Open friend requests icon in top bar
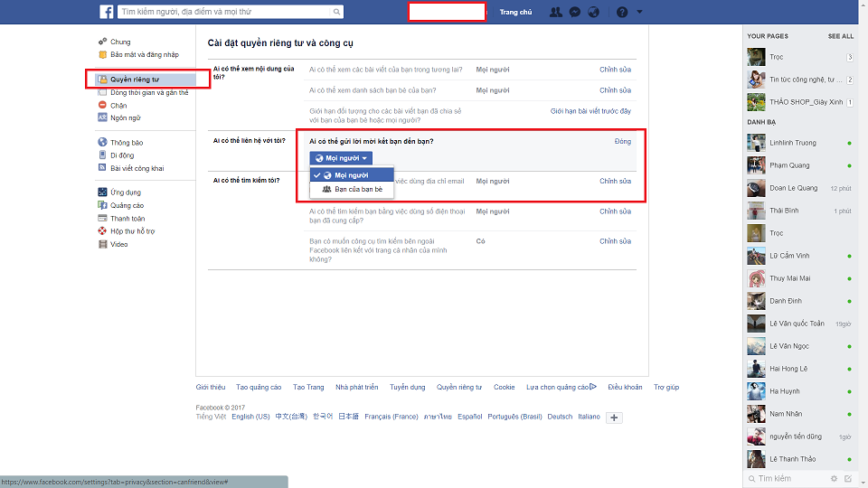The image size is (868, 488). (555, 12)
